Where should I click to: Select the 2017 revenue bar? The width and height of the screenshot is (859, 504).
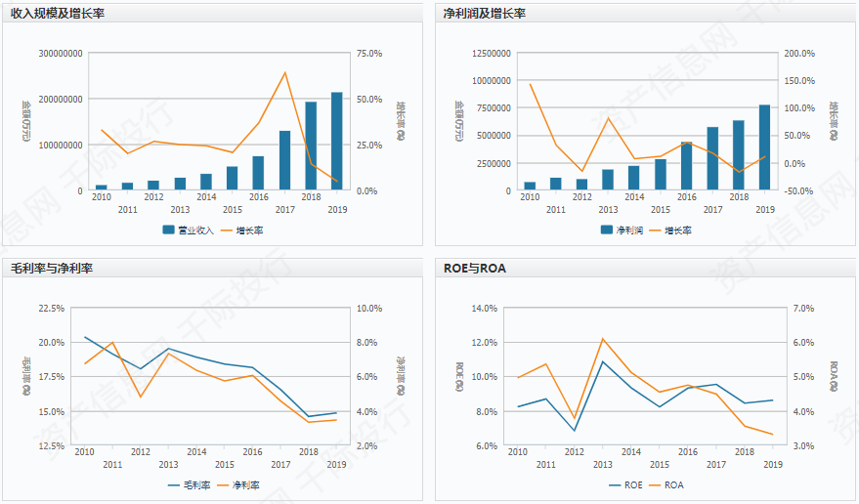coord(284,160)
